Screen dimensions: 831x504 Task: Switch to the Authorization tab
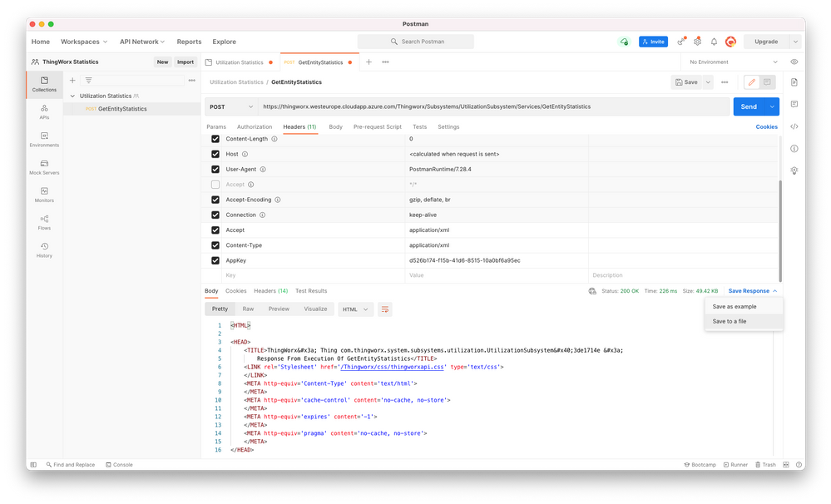[255, 126]
